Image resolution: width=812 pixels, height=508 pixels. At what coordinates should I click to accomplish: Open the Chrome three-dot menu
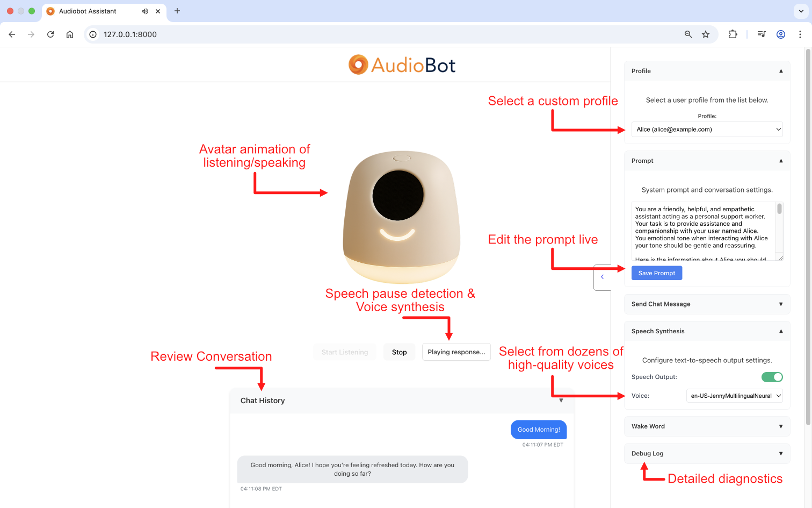click(800, 34)
